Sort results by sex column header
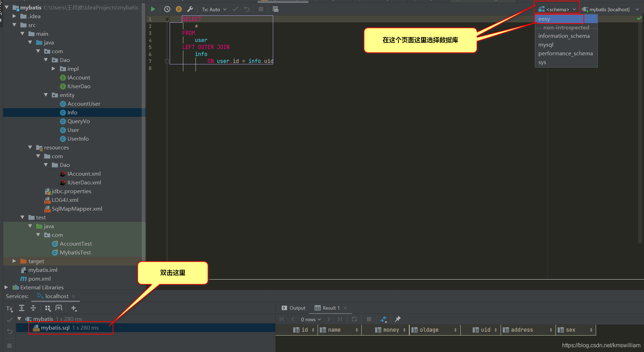The width and height of the screenshot is (644, 352). click(x=575, y=330)
